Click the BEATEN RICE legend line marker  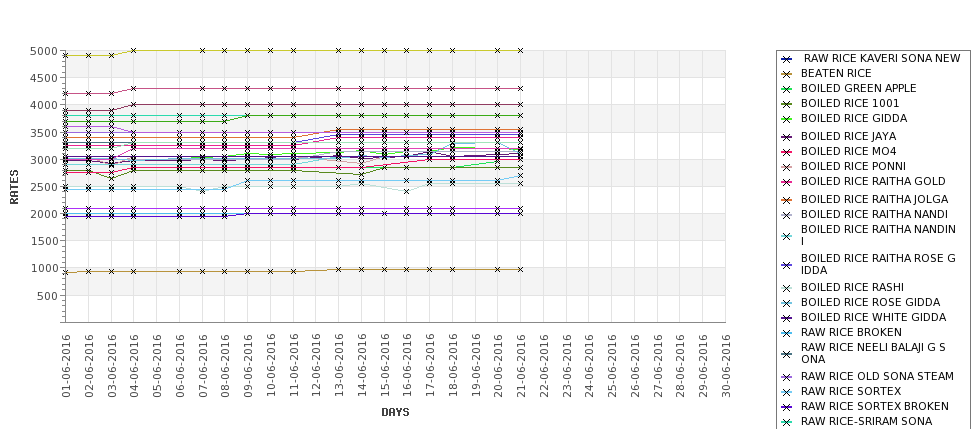[787, 74]
